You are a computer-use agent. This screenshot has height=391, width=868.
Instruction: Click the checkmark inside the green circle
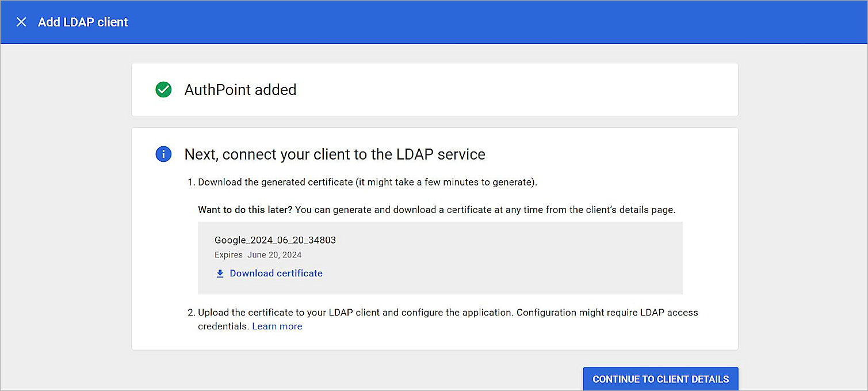[x=163, y=90]
